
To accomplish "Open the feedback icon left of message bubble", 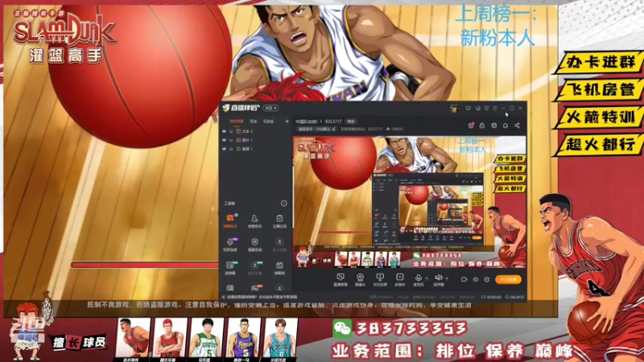I will pos(468,109).
